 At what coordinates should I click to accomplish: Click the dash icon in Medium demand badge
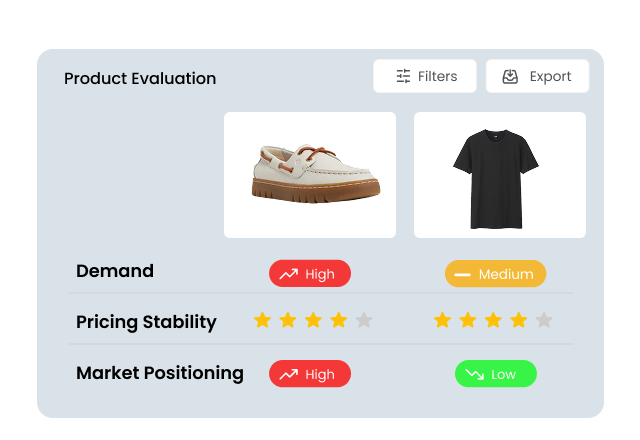(463, 274)
